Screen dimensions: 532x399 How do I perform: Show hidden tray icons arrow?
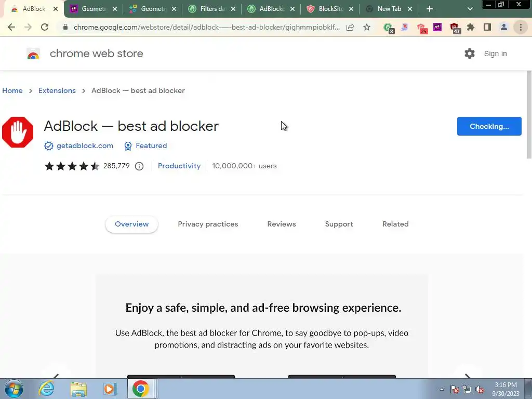442,389
